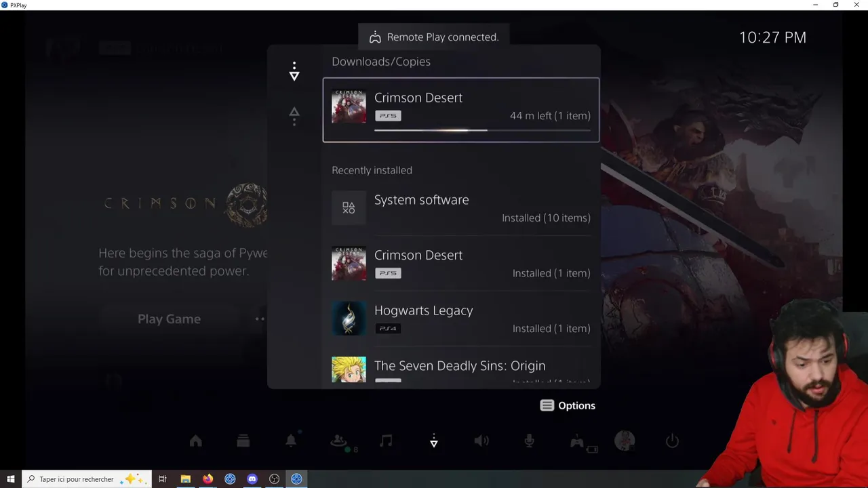
Task: Open Profile avatar in control center
Action: pyautogui.click(x=625, y=441)
